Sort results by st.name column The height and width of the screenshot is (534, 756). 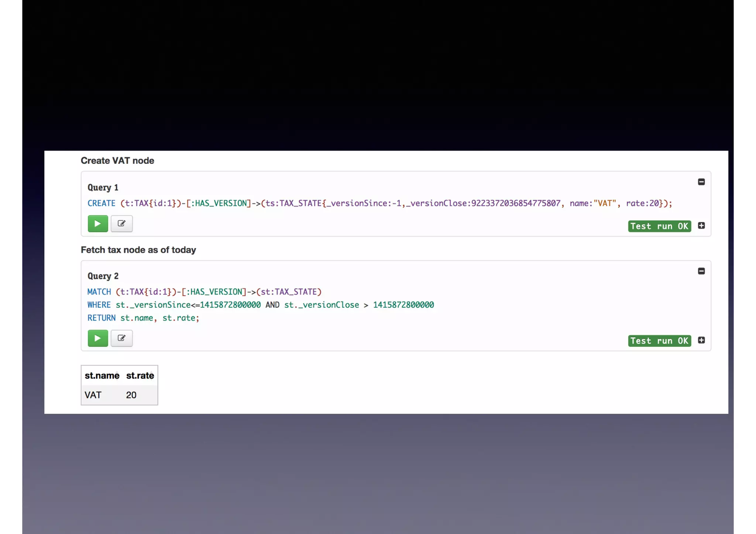(x=102, y=376)
